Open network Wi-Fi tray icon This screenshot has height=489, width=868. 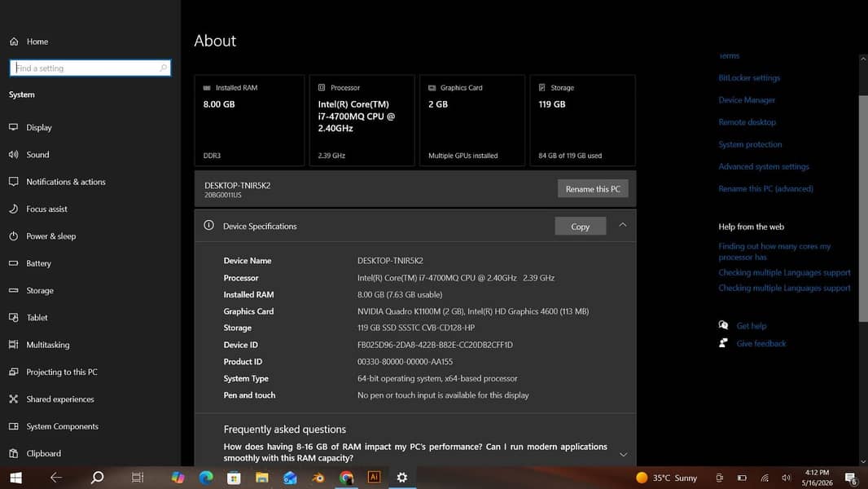(x=765, y=478)
